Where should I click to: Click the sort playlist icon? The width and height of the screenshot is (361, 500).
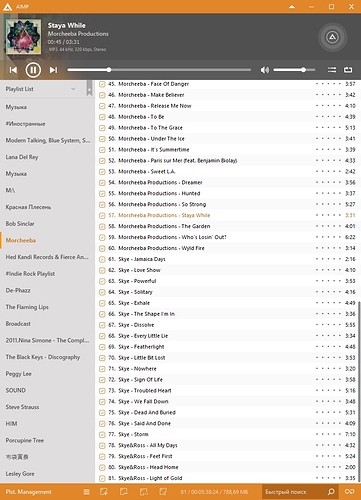click(144, 492)
